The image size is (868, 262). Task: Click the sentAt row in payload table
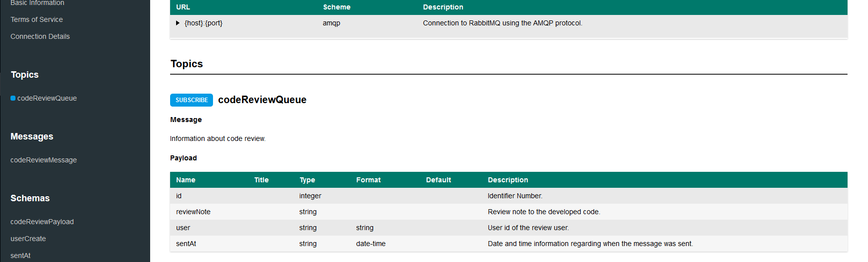(186, 244)
